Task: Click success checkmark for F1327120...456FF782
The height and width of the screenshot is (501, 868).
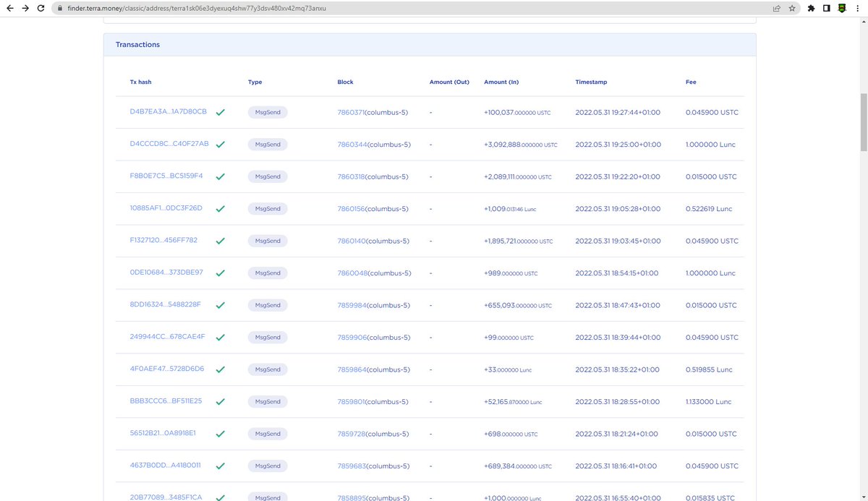Action: pyautogui.click(x=221, y=241)
